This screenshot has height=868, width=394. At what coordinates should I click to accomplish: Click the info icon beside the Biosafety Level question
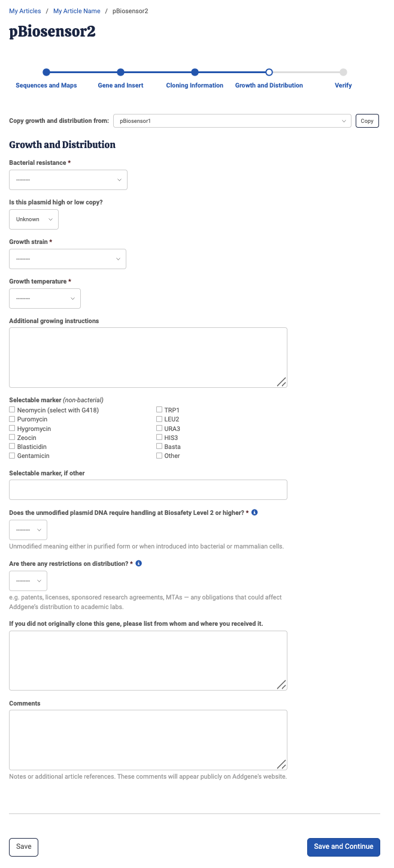(254, 512)
